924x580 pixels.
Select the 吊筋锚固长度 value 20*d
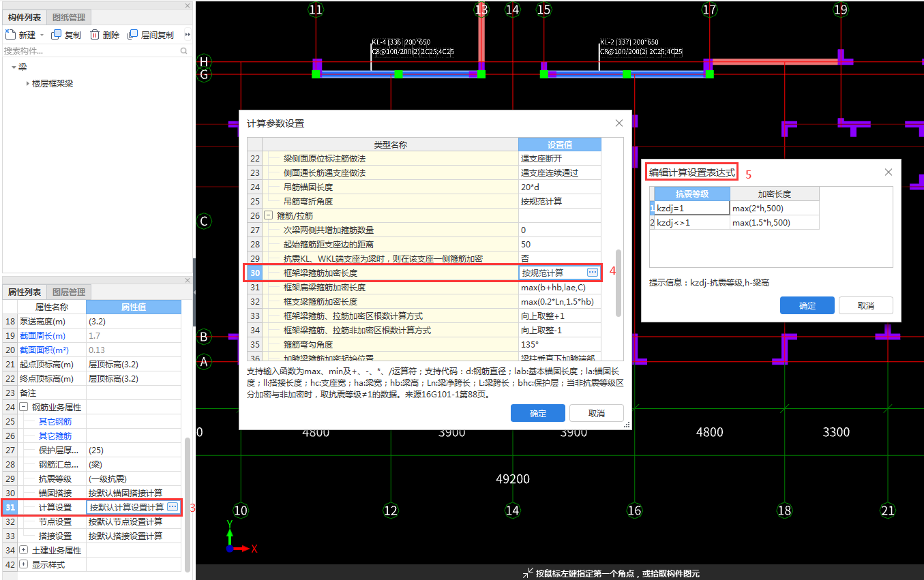[560, 187]
